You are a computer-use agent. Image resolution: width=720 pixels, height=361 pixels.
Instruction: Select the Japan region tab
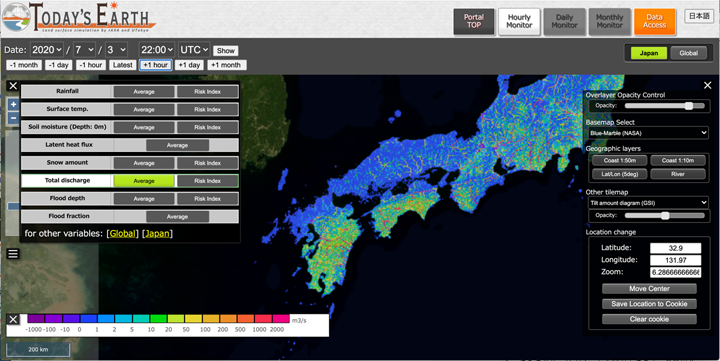point(649,53)
